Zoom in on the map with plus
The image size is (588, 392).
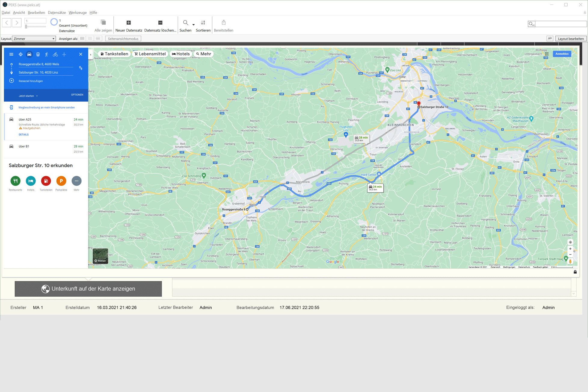pos(570,249)
